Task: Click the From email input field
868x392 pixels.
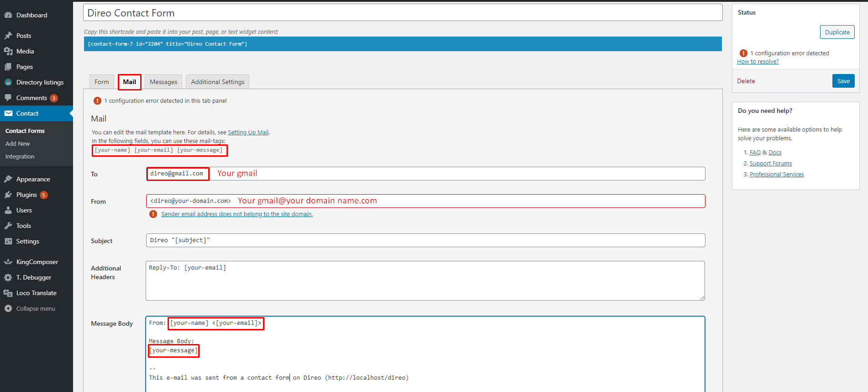Action: click(x=426, y=201)
